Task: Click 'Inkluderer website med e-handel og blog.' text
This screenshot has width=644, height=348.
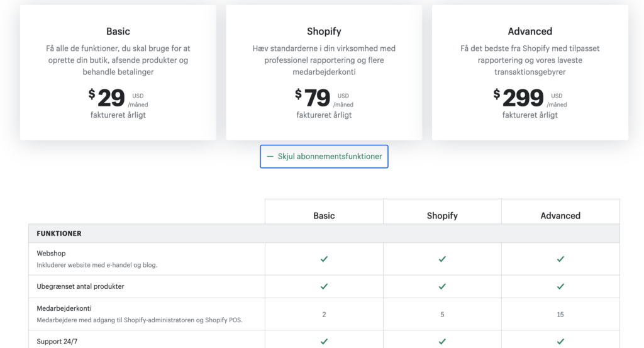Action: tap(97, 265)
